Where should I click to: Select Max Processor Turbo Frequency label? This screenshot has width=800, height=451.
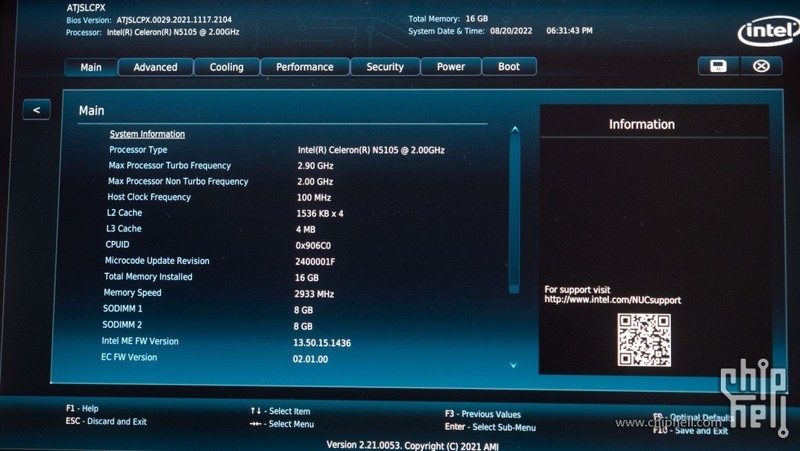169,165
